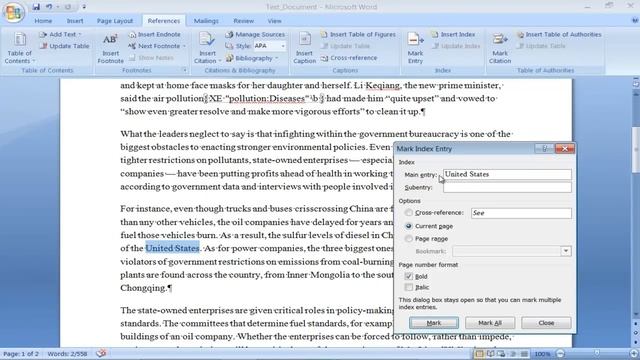Click Mark Entry in Index group

(416, 48)
